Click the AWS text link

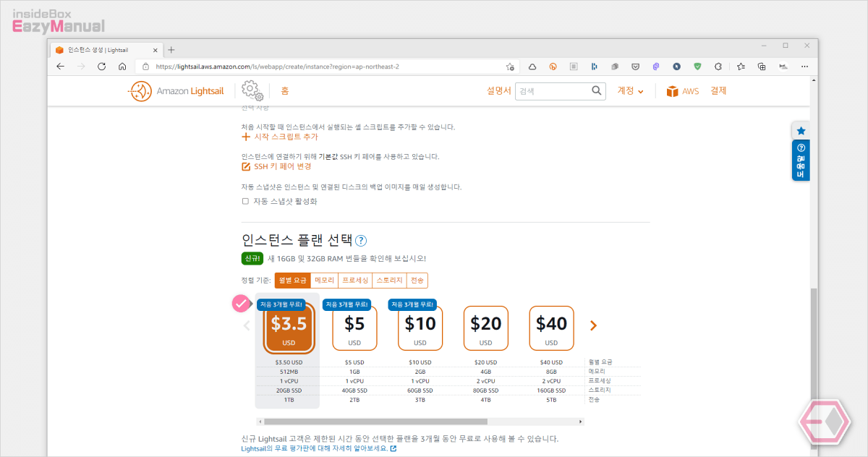[691, 92]
